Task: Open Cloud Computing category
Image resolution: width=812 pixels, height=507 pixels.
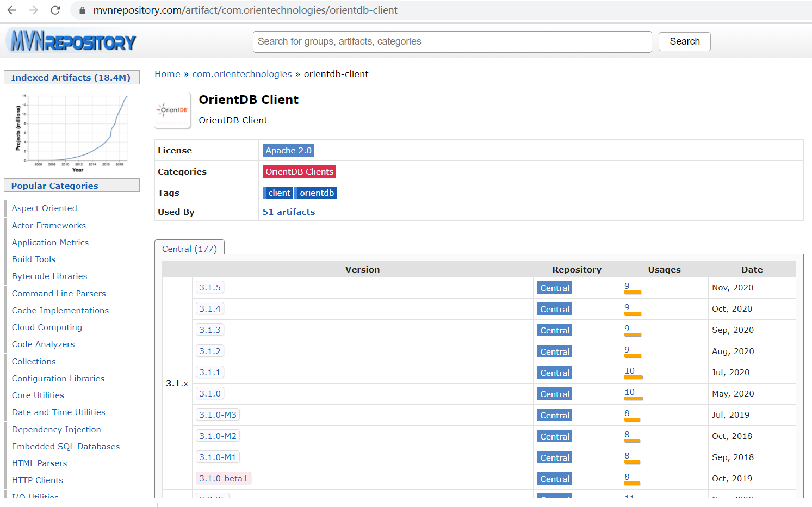Action: (47, 327)
